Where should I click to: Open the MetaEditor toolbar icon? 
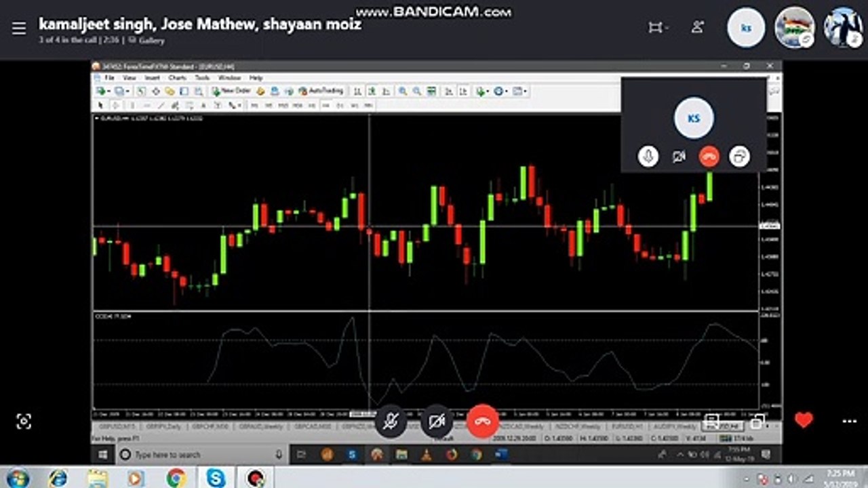click(x=260, y=91)
